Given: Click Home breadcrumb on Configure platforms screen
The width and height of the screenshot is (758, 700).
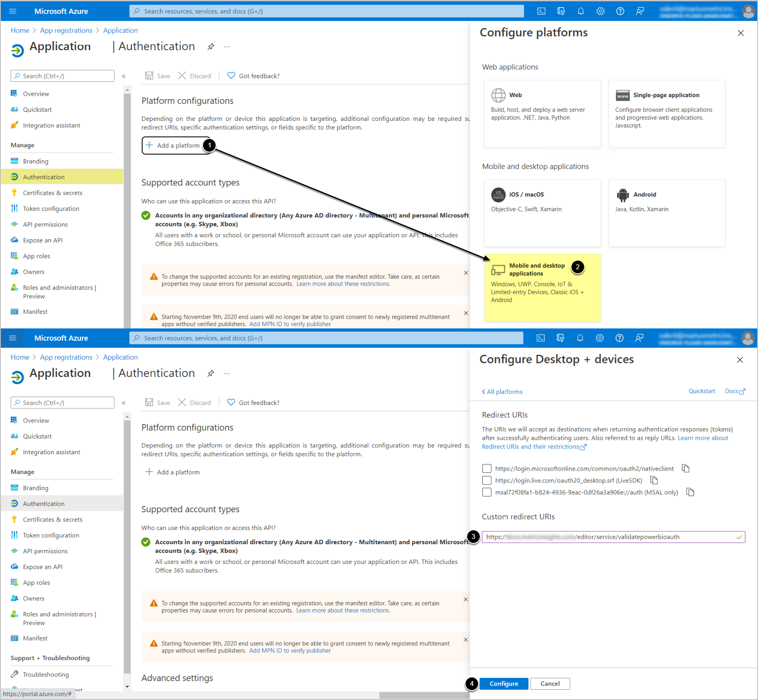Looking at the screenshot, I should 20,30.
